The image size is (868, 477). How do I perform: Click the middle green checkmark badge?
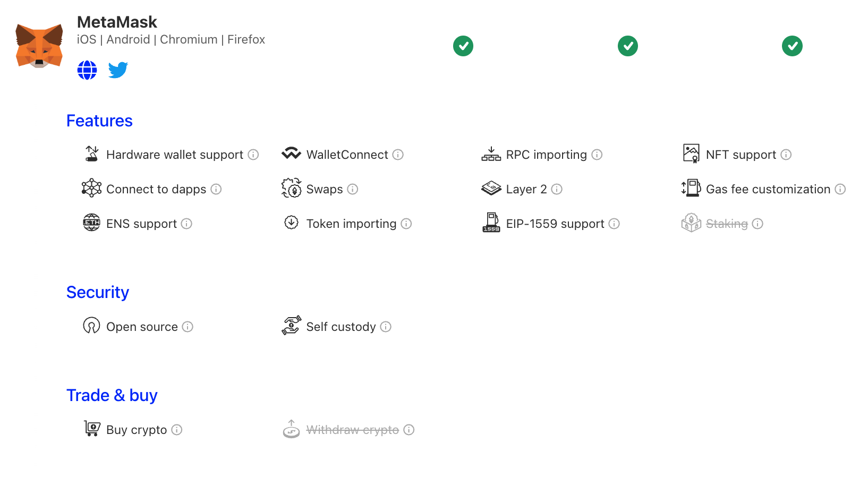click(x=628, y=46)
